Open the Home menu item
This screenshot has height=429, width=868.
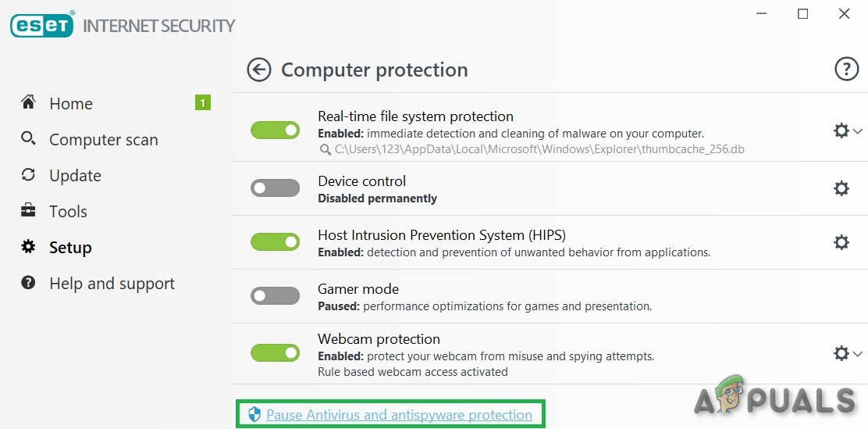[70, 104]
